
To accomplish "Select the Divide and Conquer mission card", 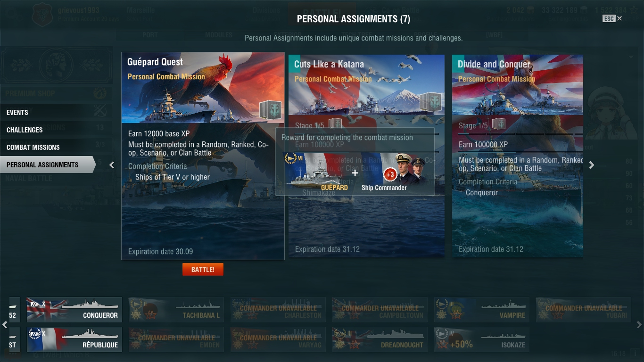I will pos(518,156).
